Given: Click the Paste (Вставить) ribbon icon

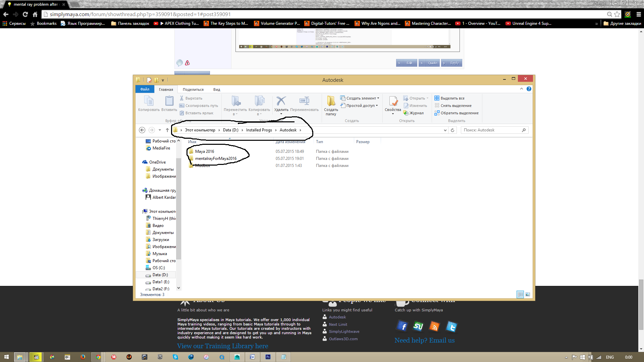Looking at the screenshot, I should click(x=169, y=104).
